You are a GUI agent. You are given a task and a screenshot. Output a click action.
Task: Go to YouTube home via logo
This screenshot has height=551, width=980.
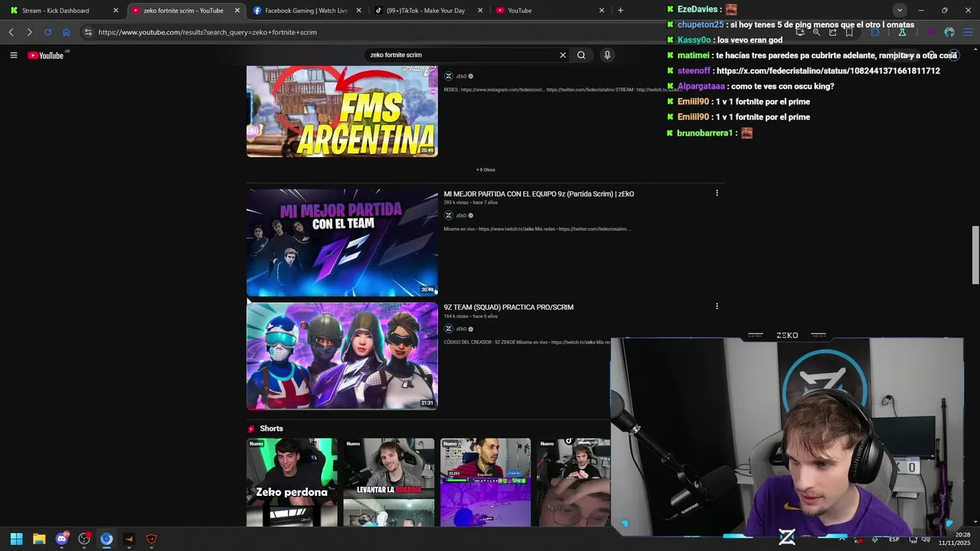click(46, 55)
